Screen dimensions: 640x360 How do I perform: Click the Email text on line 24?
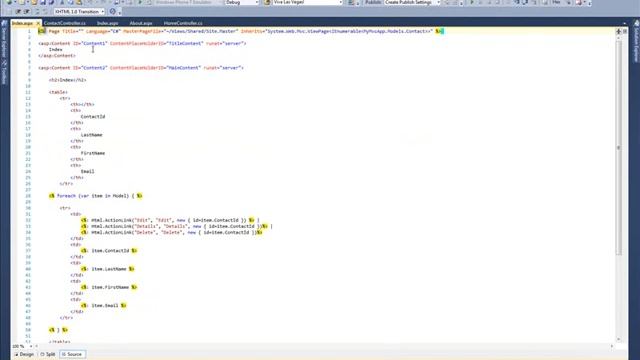click(x=87, y=171)
